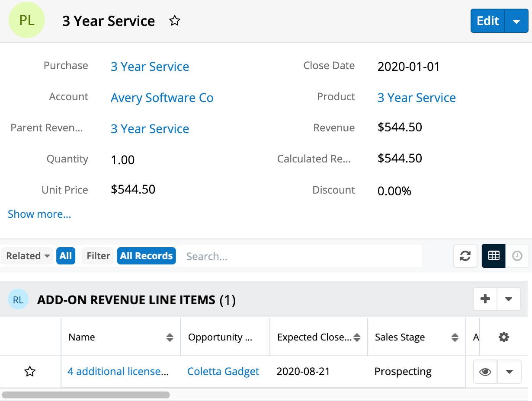Screen dimensions: 532x401
Task: Open the Edit button dropdown arrow
Action: (516, 21)
